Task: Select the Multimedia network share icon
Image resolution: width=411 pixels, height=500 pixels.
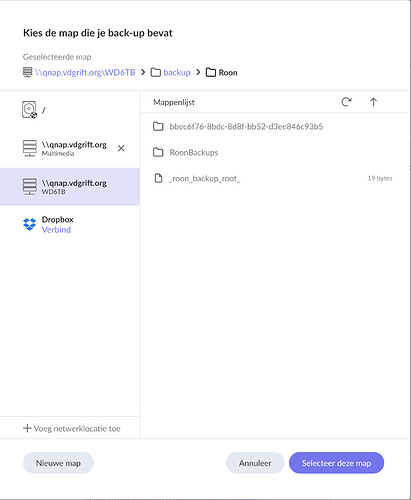Action: point(30,148)
